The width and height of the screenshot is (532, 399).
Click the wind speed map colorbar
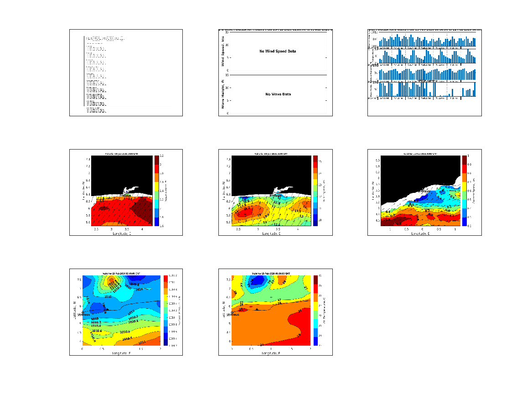pyautogui.click(x=315, y=191)
